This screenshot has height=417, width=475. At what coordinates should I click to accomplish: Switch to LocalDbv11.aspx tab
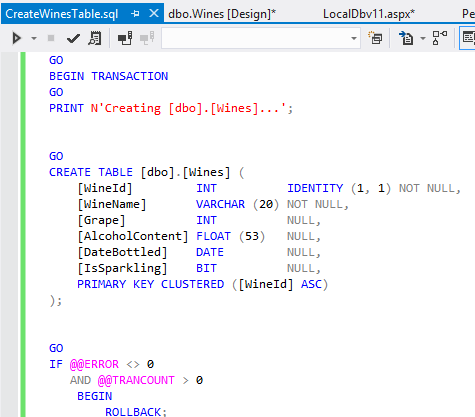point(369,14)
